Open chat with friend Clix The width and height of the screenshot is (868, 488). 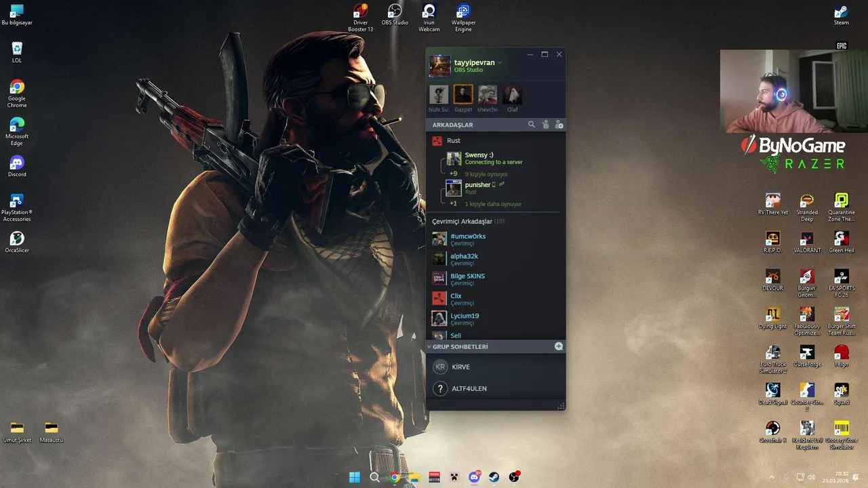tap(496, 298)
